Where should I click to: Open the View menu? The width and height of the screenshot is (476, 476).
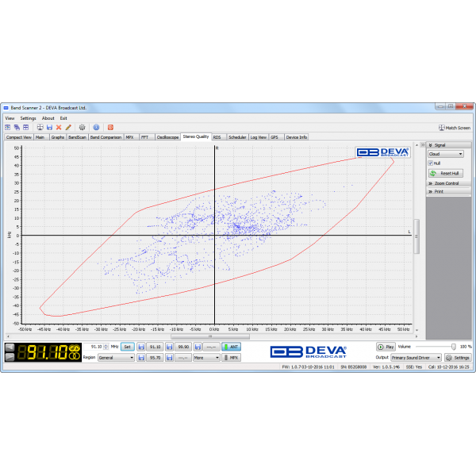[x=10, y=118]
